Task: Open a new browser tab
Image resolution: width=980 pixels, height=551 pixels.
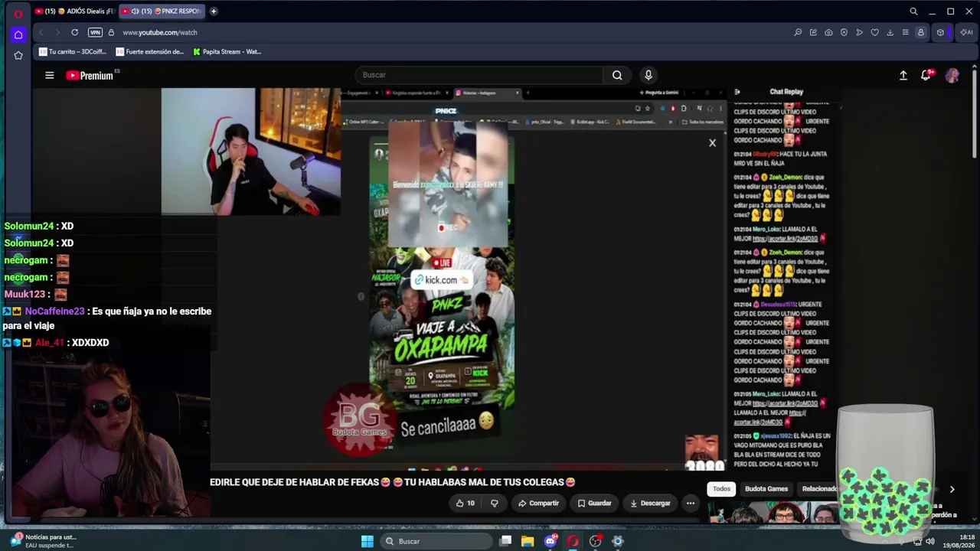Action: [214, 11]
